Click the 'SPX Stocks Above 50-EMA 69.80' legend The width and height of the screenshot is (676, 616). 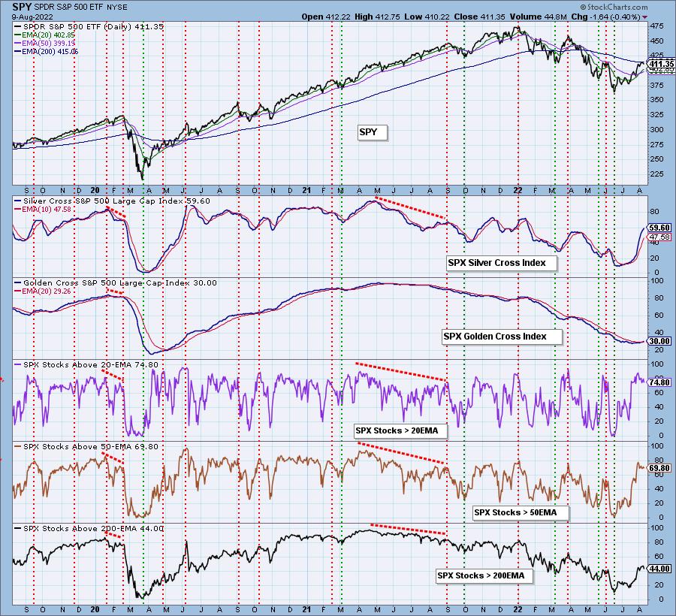(x=86, y=446)
